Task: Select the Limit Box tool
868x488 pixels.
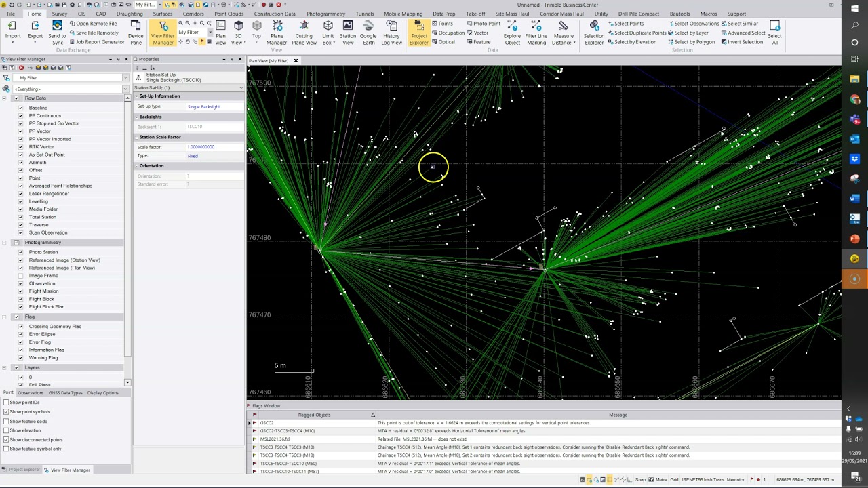Action: click(328, 33)
